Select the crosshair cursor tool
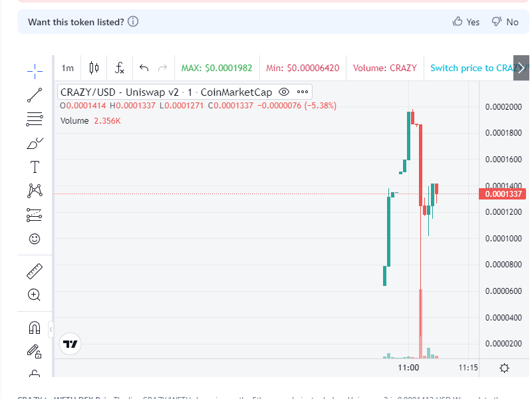 [35, 71]
